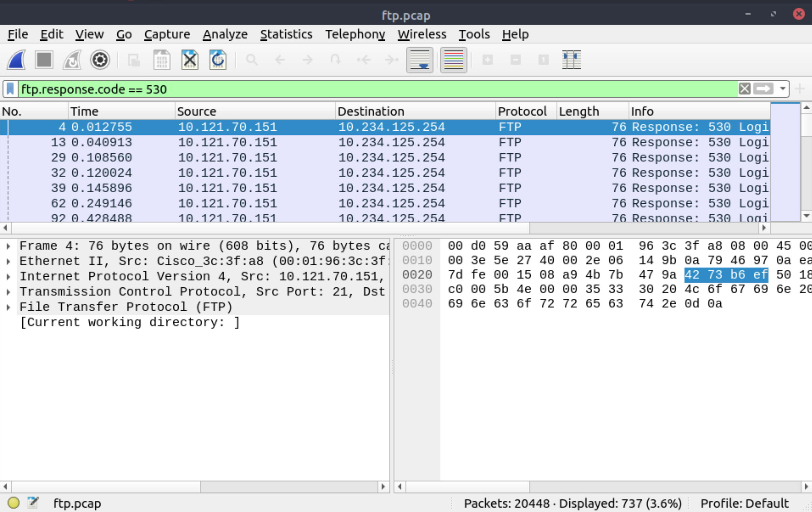The width and height of the screenshot is (812, 512).
Task: Click the expert information yellow circle icon
Action: 14,503
